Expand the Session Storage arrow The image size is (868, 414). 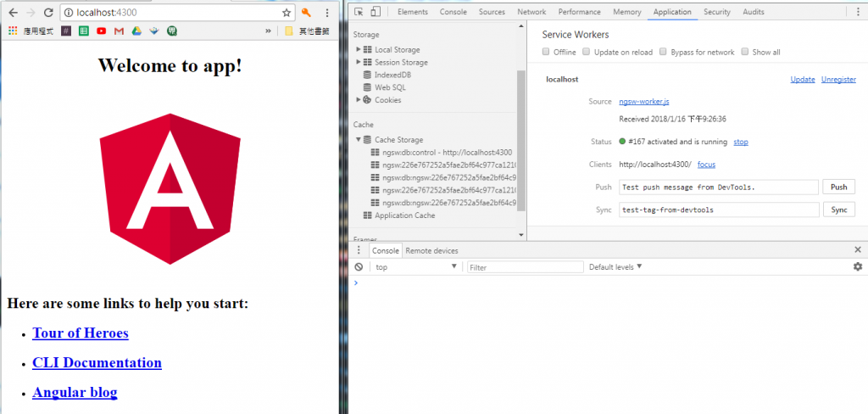(x=359, y=62)
